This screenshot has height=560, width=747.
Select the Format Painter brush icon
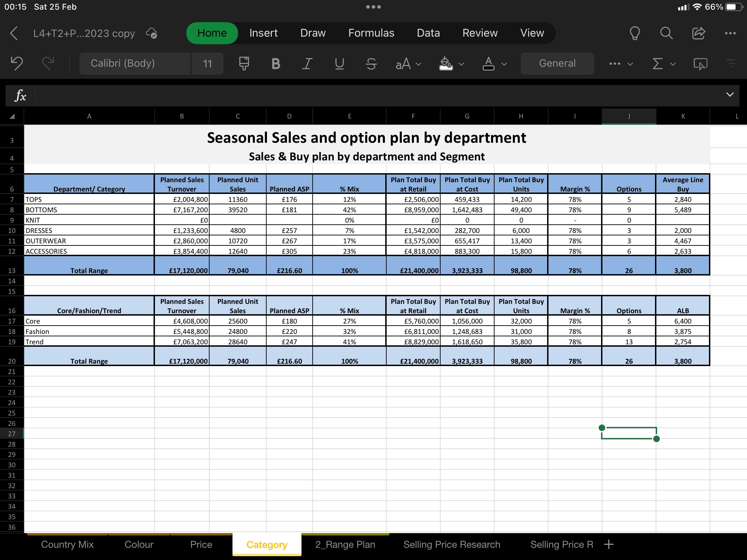pyautogui.click(x=244, y=64)
